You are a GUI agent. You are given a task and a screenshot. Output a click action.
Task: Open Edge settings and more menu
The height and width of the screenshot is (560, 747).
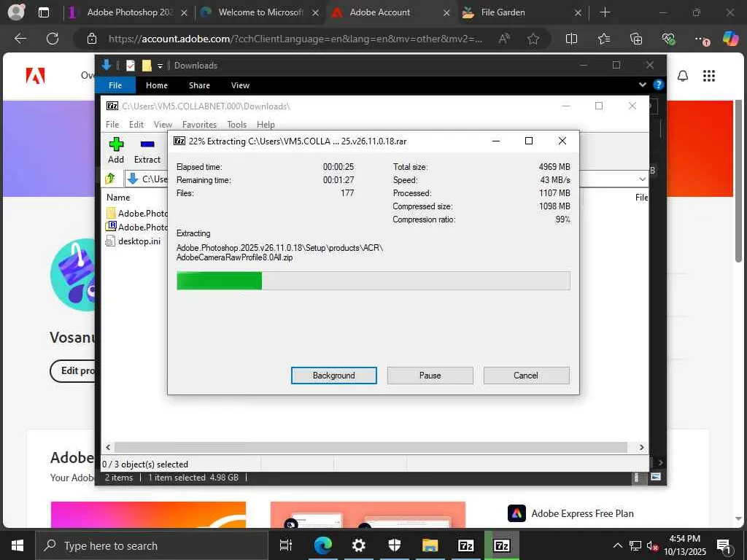point(701,39)
